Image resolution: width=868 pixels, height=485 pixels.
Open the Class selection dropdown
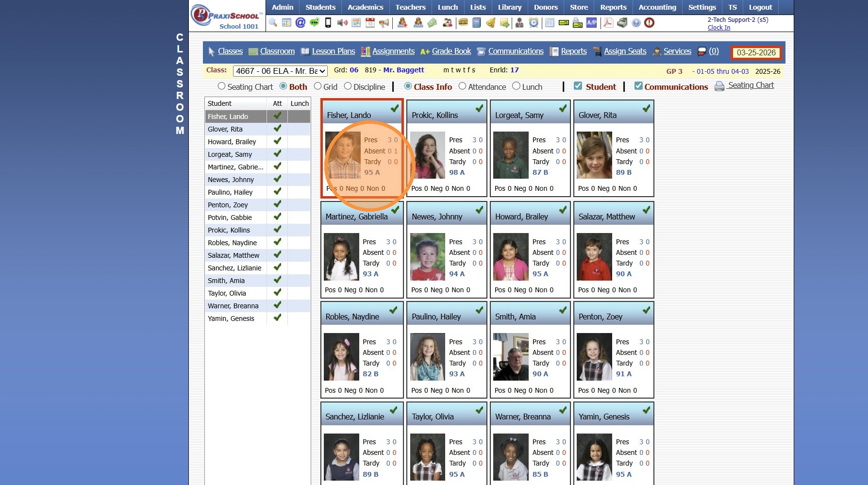click(x=280, y=71)
